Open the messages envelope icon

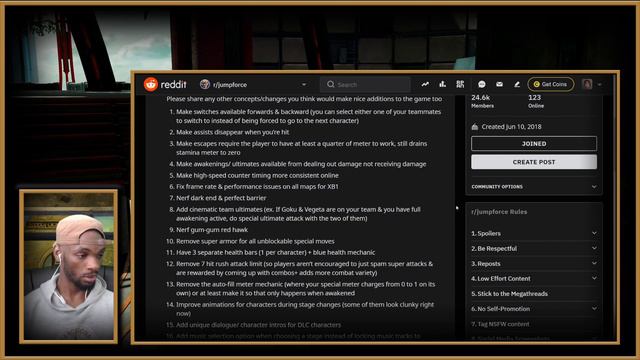coord(499,84)
